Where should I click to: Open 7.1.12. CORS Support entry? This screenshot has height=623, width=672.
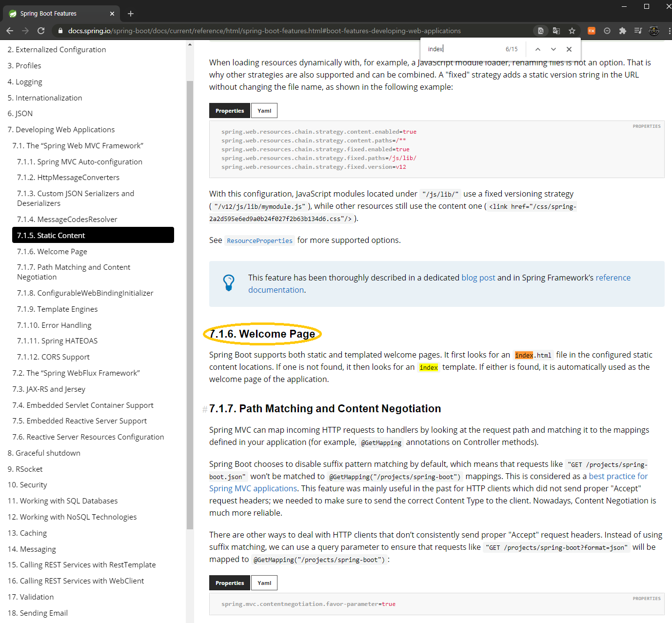[53, 357]
